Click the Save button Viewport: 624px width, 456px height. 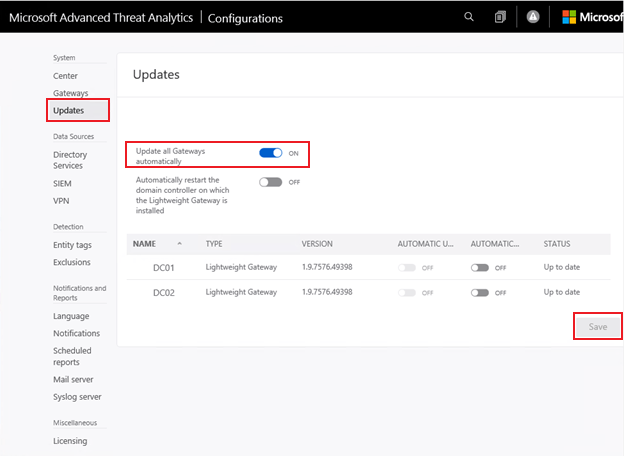point(597,327)
